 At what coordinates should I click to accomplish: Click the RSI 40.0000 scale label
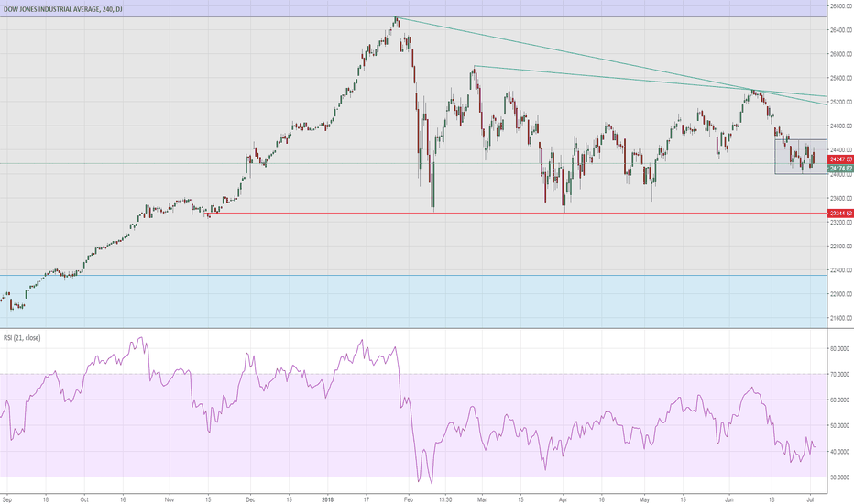[839, 452]
